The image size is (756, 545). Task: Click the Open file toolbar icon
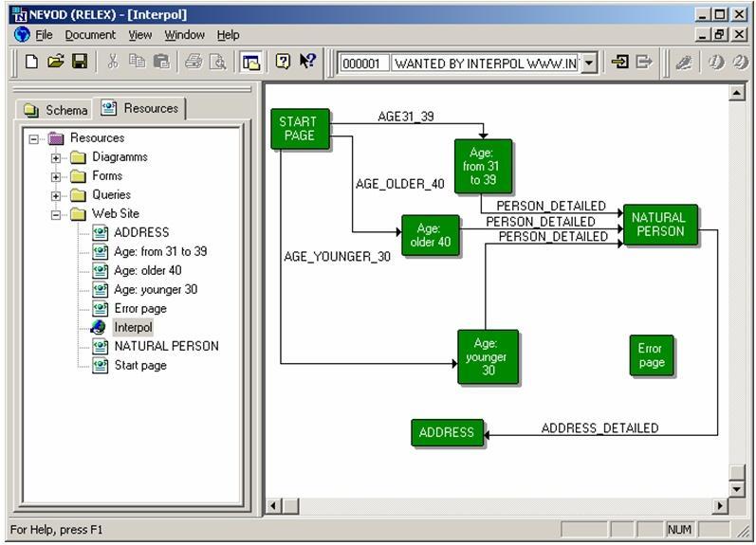pos(55,62)
